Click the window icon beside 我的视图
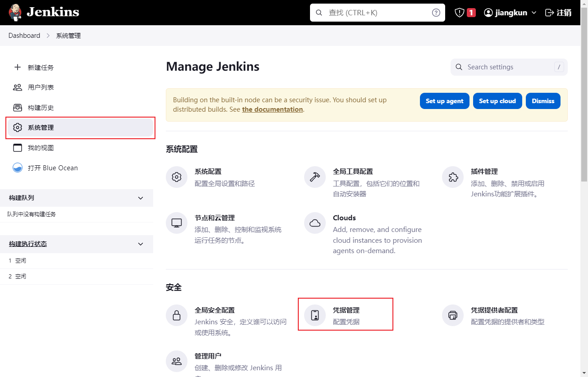588x377 pixels. 18,148
